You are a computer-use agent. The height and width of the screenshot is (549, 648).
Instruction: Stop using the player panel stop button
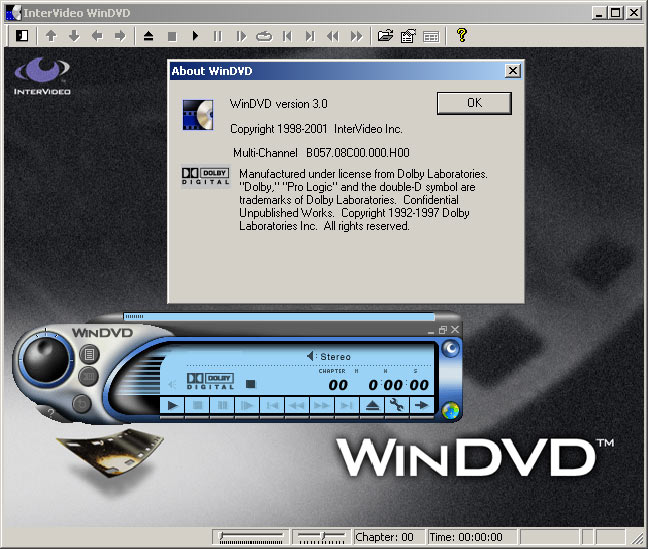pyautogui.click(x=198, y=406)
